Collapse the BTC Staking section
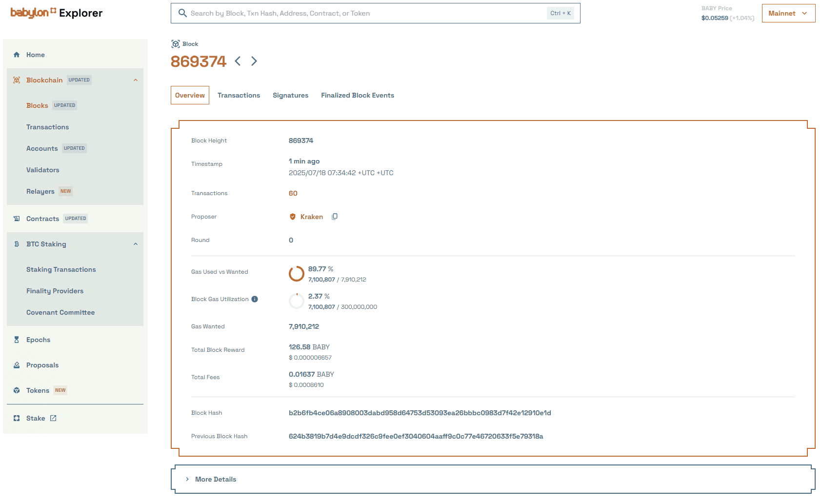The width and height of the screenshot is (822, 504). 136,244
